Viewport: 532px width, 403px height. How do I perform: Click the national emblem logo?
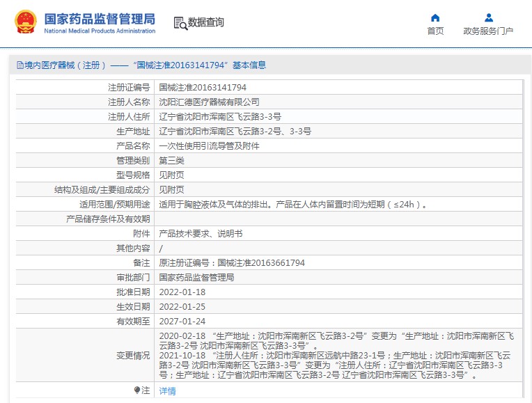point(26,22)
